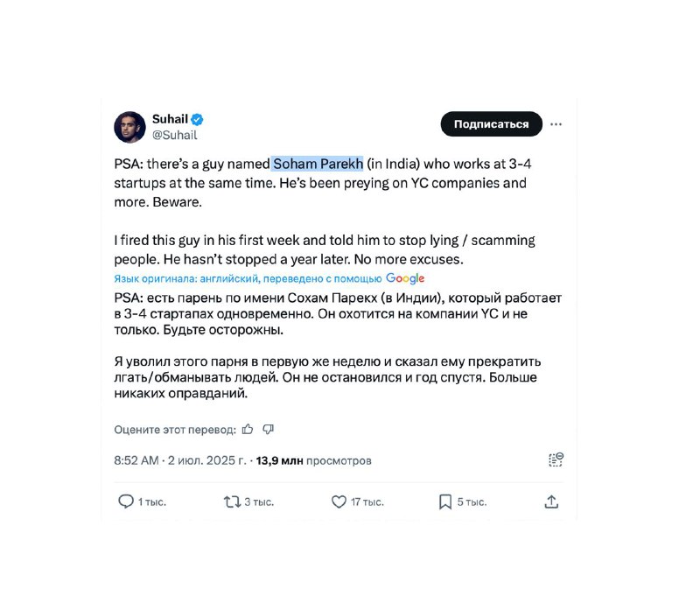Click the highlighted Soham Parekh text
The height and width of the screenshot is (589, 700).
(318, 164)
